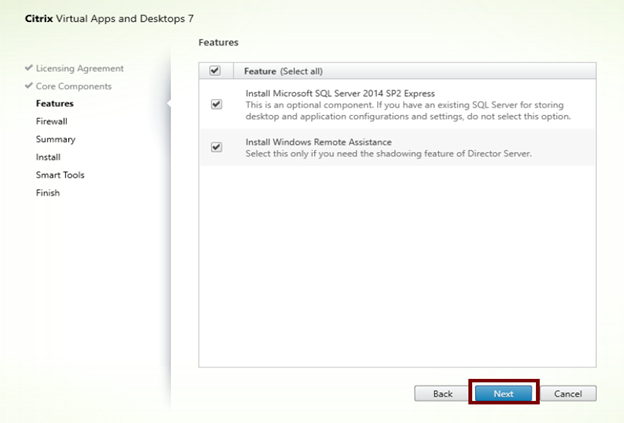Select the Install step in sidebar
The width and height of the screenshot is (624, 423).
coord(48,157)
